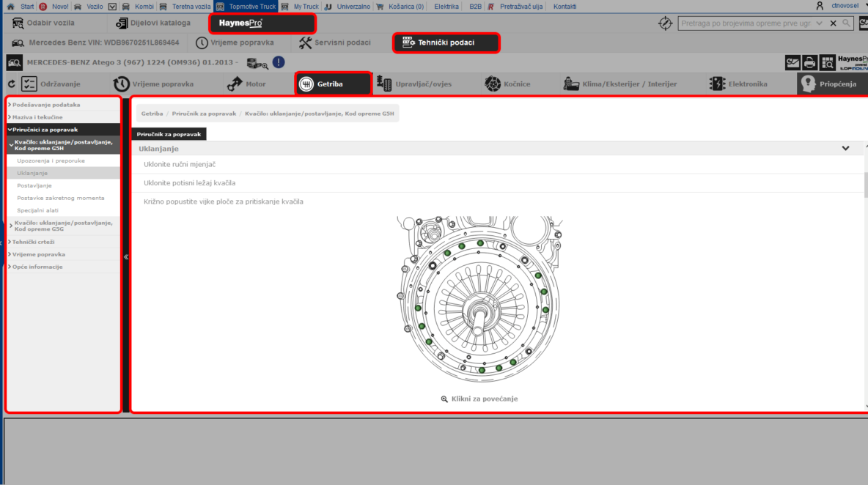Select Postavljanje in sidebar
Image resolution: width=868 pixels, height=485 pixels.
click(34, 186)
